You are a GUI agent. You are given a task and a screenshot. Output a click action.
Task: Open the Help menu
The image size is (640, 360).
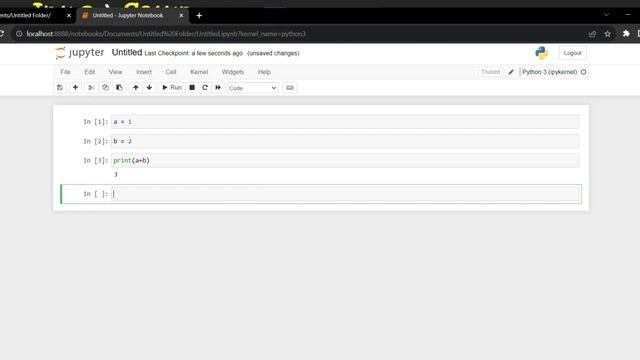click(264, 72)
